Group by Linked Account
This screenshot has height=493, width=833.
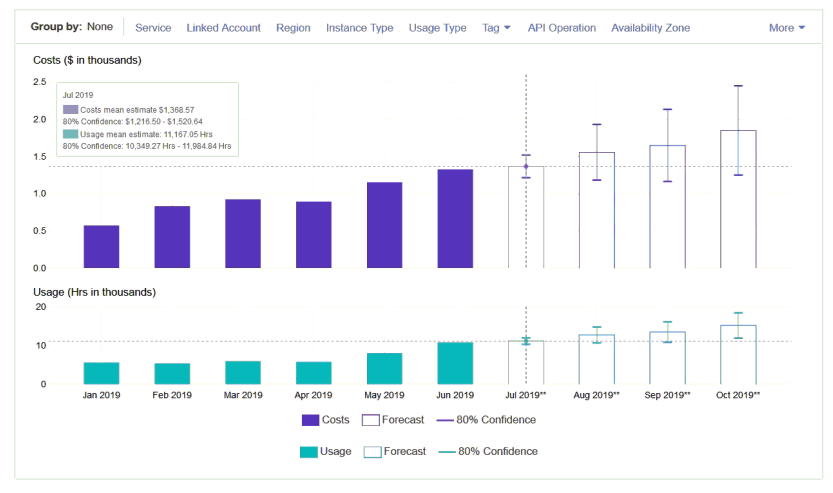223,28
